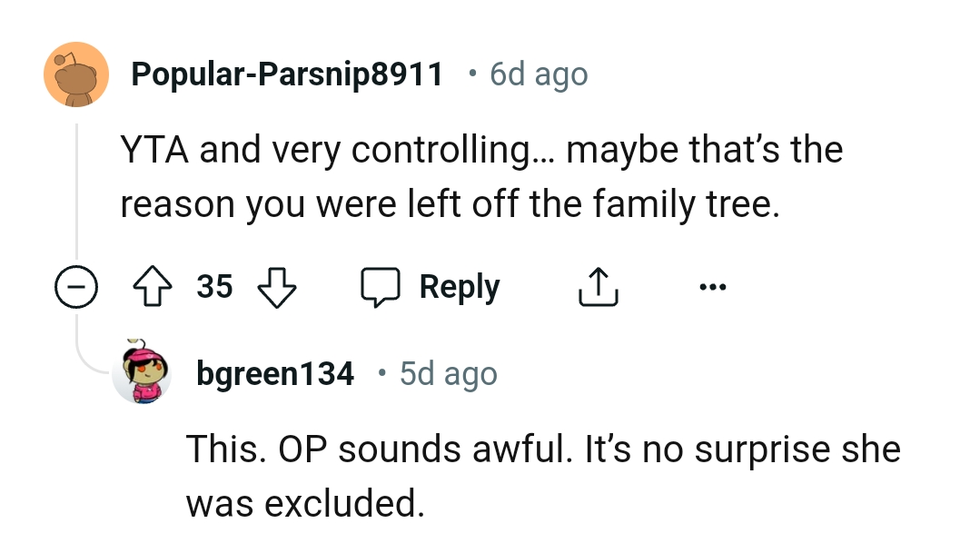Screen dimensions: 980x553
Task: Click the Reply speech bubble icon
Action: (382, 286)
